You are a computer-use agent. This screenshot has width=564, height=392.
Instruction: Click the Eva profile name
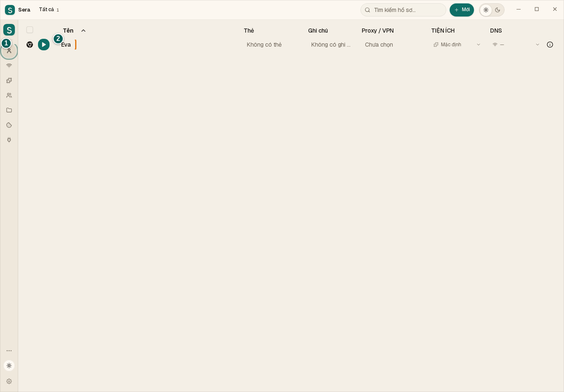click(66, 45)
